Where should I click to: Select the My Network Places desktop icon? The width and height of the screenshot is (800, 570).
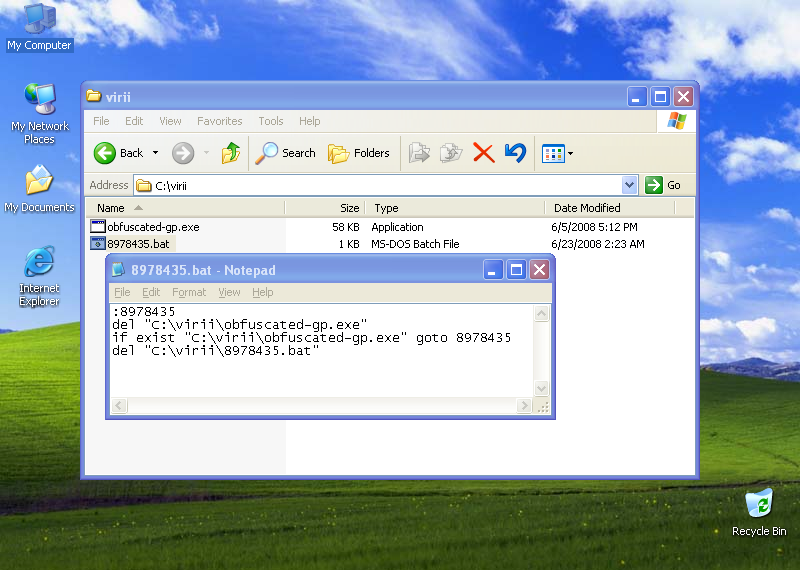(x=40, y=114)
